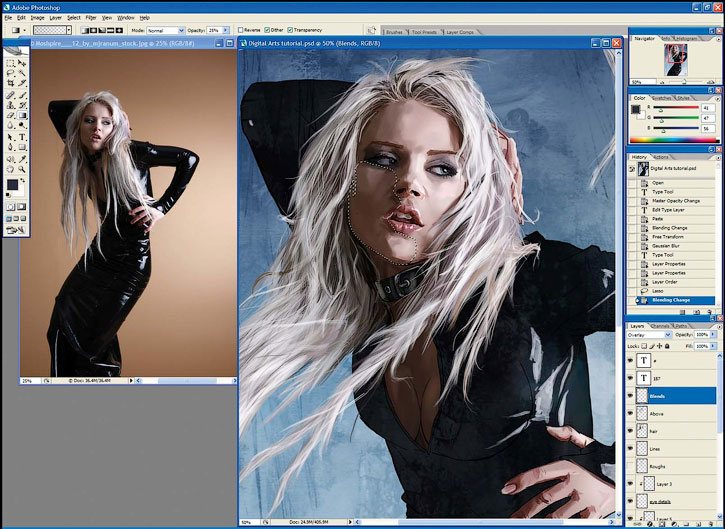The image size is (725, 529).
Task: Open the Window menu
Action: pyautogui.click(x=125, y=18)
